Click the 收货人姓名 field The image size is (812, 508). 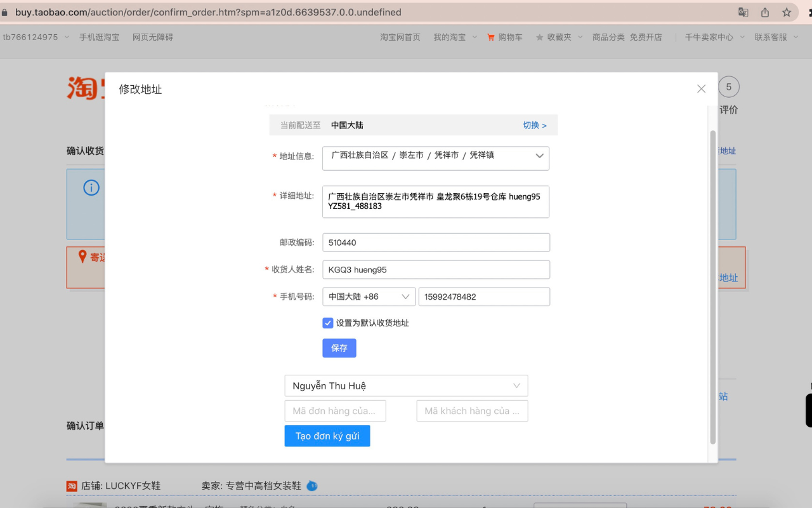click(436, 269)
